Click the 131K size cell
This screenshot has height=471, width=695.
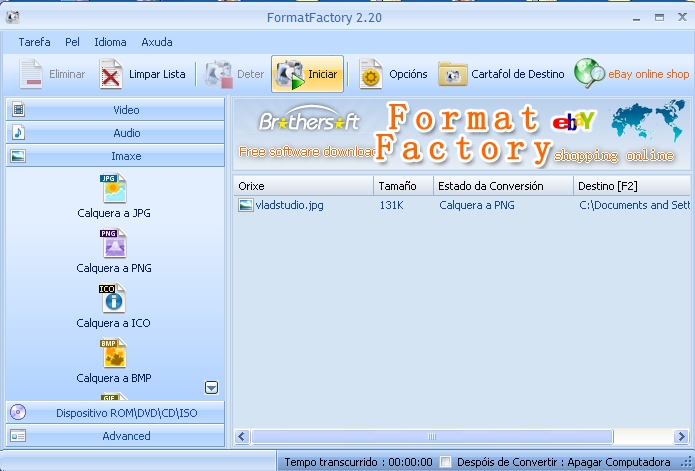[391, 205]
